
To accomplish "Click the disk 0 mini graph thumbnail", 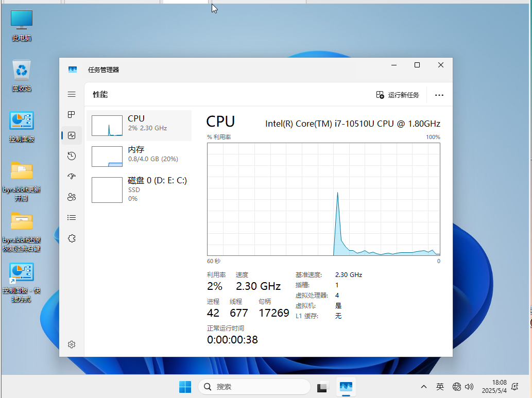I will tap(107, 189).
